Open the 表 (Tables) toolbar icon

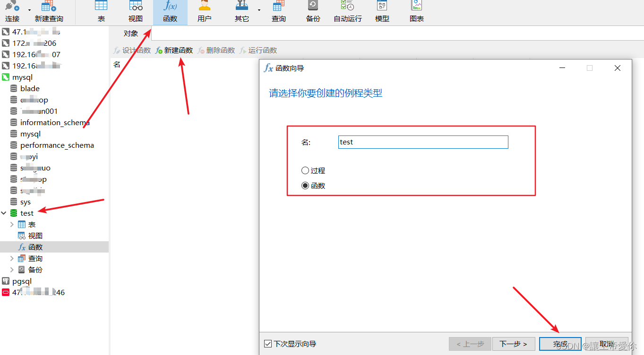click(x=101, y=12)
